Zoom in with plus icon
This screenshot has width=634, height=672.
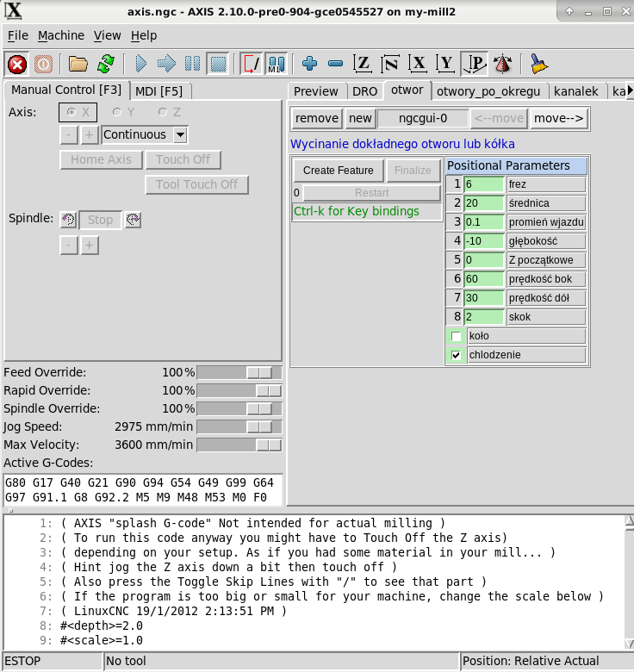click(309, 64)
